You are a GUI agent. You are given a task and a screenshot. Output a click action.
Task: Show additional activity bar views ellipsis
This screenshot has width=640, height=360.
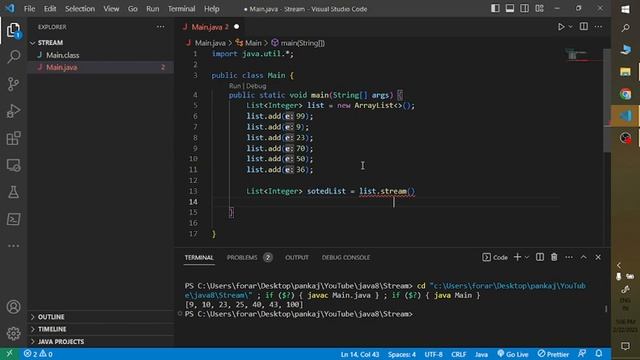pos(13,246)
